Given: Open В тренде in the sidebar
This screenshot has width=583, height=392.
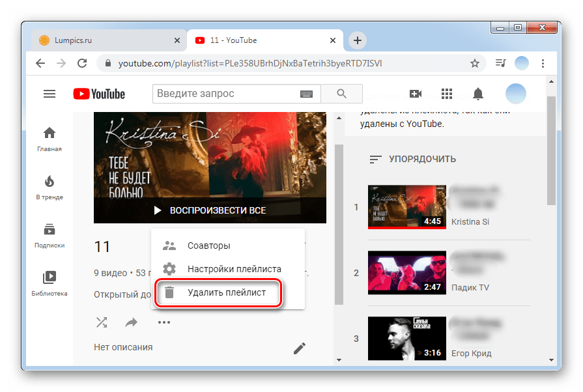Looking at the screenshot, I should click(x=50, y=188).
